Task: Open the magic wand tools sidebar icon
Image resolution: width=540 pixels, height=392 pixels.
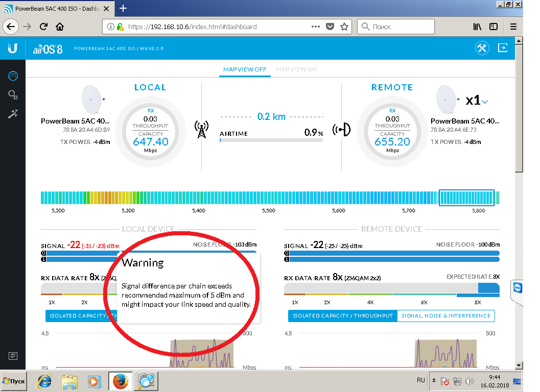Action: [13, 114]
